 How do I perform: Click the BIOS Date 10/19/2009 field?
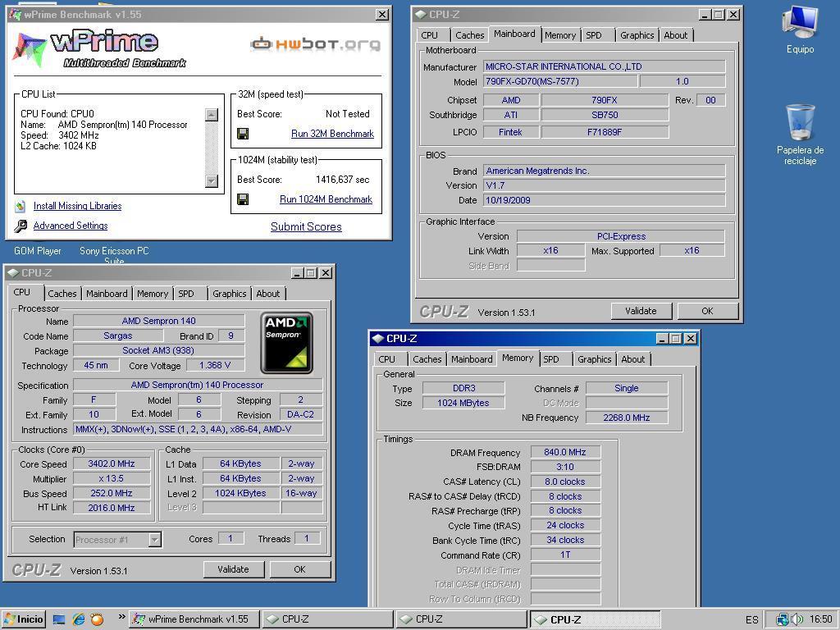click(605, 200)
